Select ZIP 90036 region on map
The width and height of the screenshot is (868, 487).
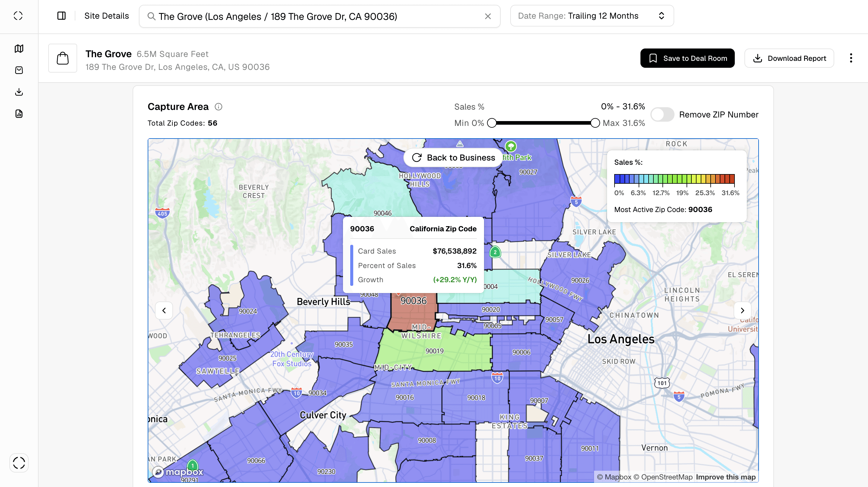click(413, 301)
